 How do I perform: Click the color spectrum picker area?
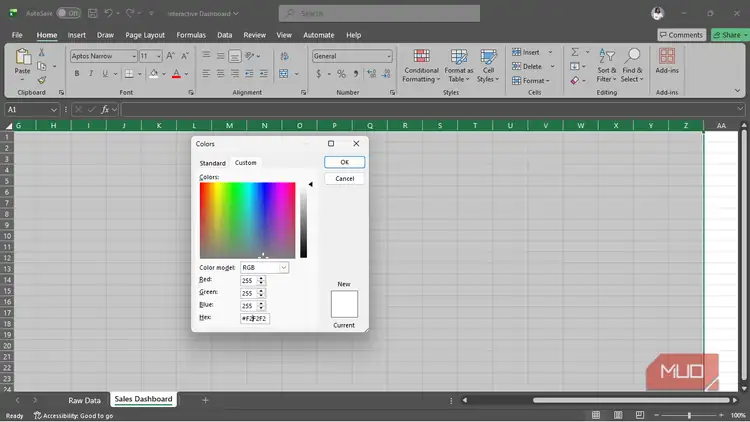[247, 220]
